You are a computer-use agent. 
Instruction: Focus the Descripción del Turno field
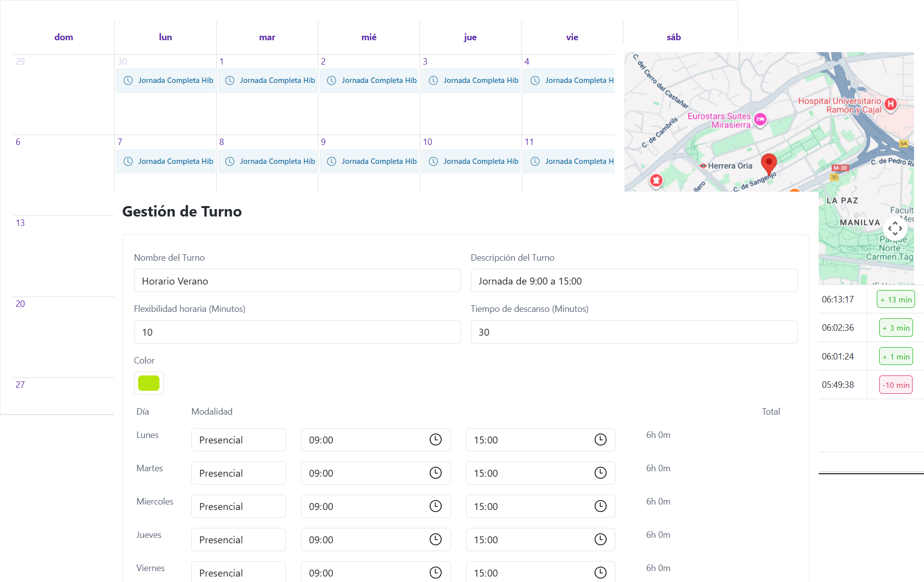(x=634, y=281)
